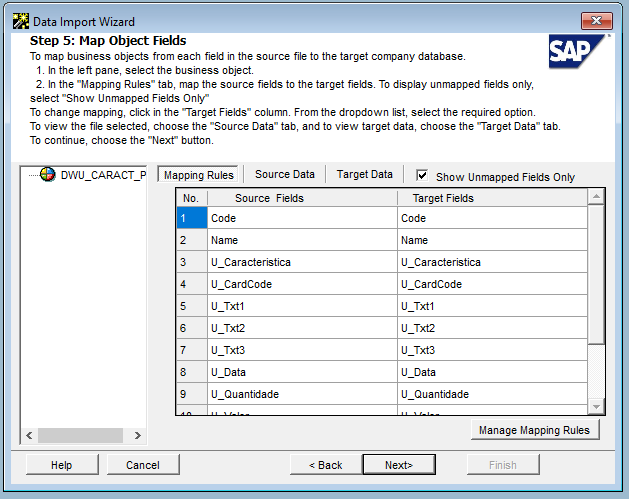Screen dimensions: 629x499
Task: Proceed with the Next> button
Action: click(x=399, y=465)
